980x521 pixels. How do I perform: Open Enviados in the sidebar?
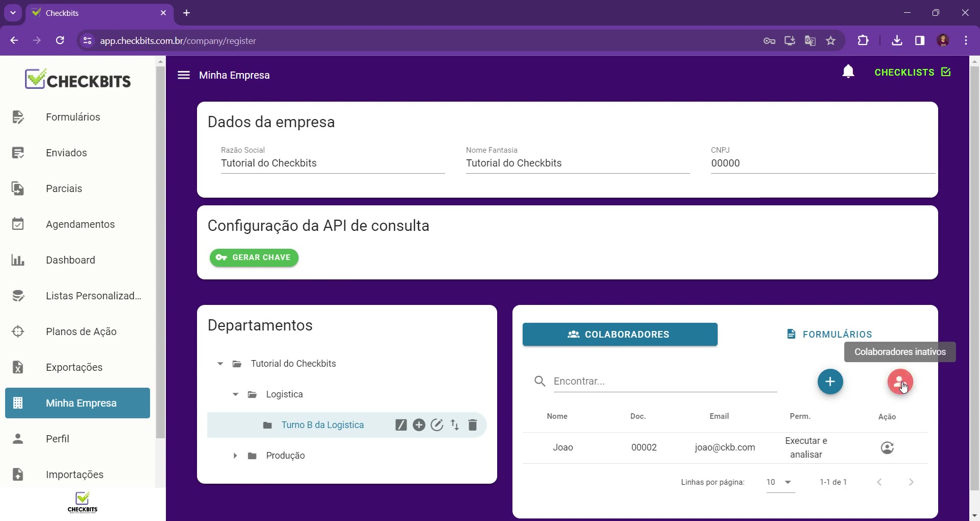(78, 153)
